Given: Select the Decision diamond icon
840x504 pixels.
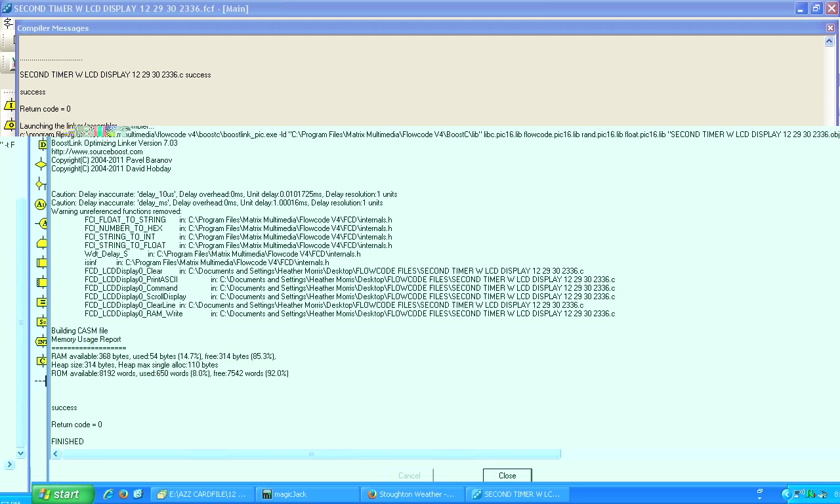Looking at the screenshot, I should [41, 164].
